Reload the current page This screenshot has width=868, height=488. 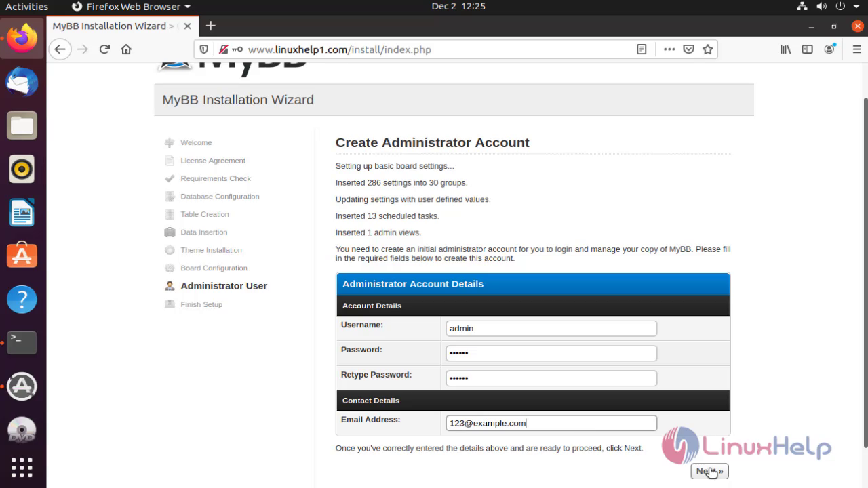pos(104,49)
